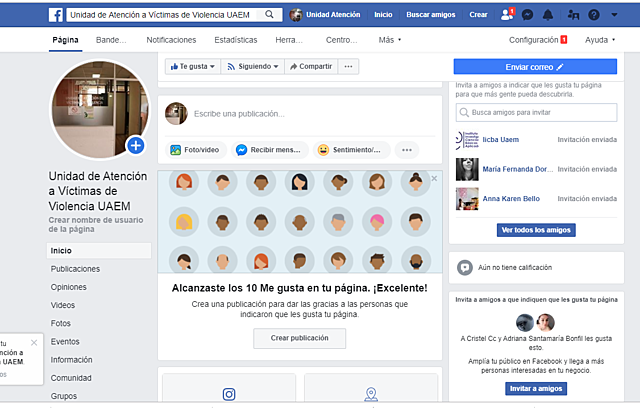This screenshot has width=640, height=408.
Task: Select Grupos in the left sidebar
Action: pyautogui.click(x=64, y=396)
